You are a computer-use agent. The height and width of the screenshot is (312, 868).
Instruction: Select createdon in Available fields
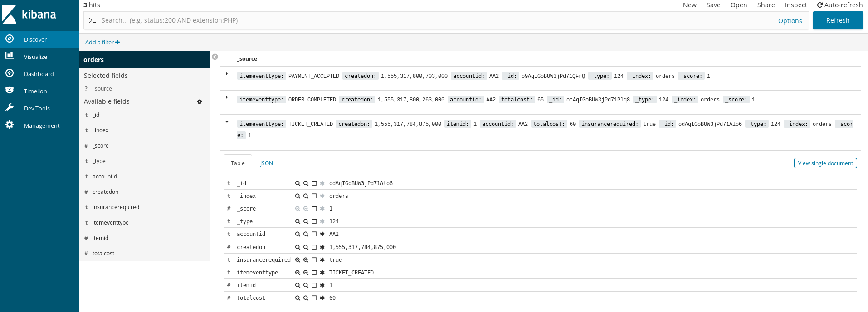click(105, 192)
